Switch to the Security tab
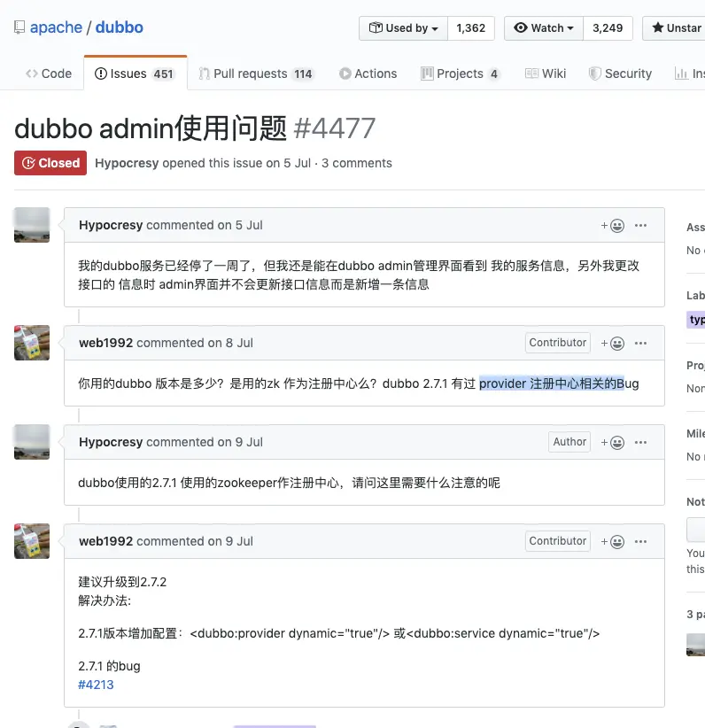Viewport: 705px width, 728px height. point(620,74)
